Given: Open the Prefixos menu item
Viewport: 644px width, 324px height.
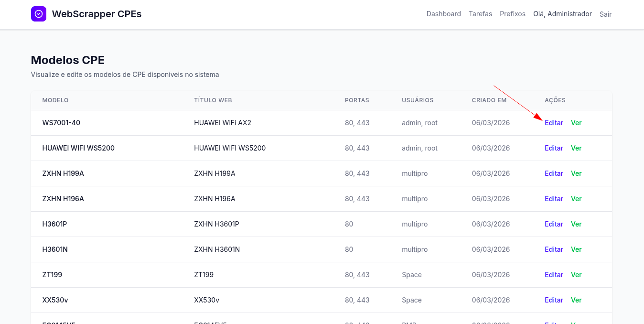Looking at the screenshot, I should (512, 14).
